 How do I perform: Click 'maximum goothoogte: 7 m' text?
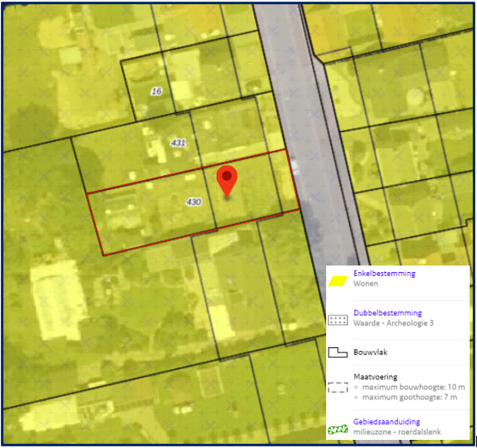coord(409,397)
